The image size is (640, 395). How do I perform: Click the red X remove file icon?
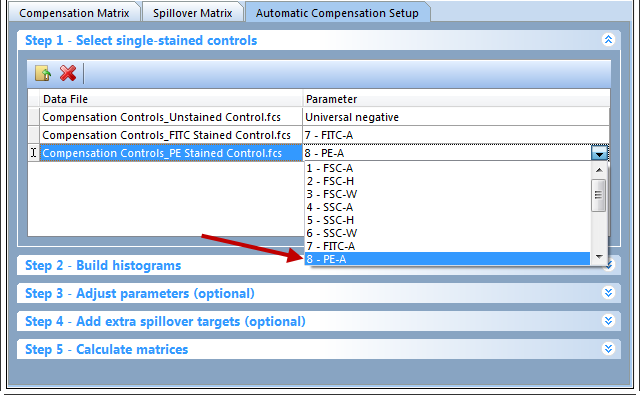[x=68, y=73]
